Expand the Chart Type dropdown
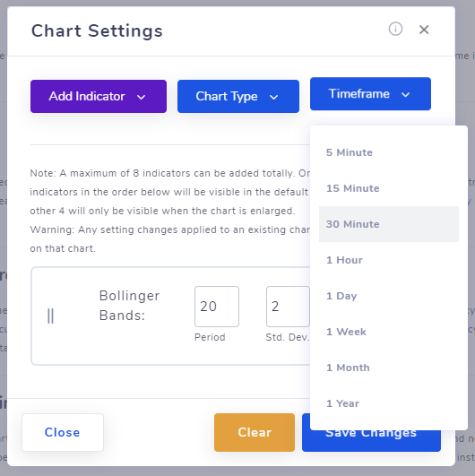This screenshot has width=475, height=476. 238,96
